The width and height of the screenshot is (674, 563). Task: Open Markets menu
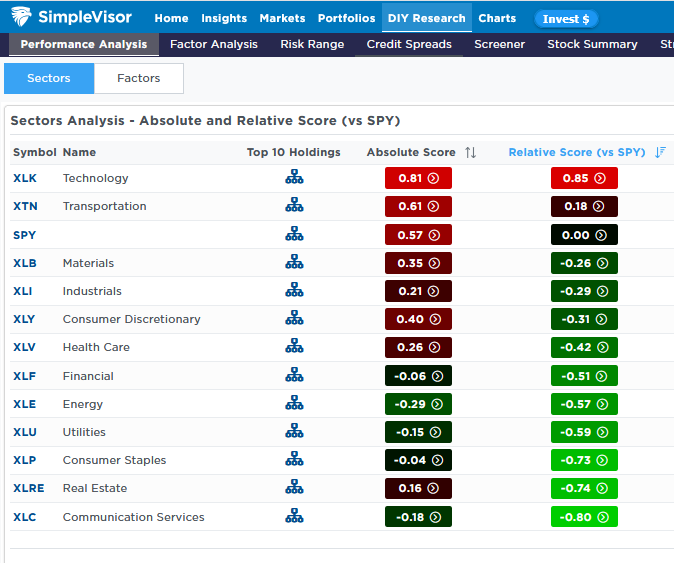pos(282,18)
